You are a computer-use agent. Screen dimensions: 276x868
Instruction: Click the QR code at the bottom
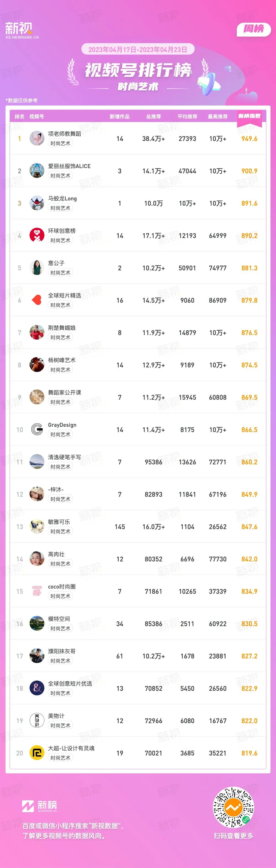pos(233,808)
